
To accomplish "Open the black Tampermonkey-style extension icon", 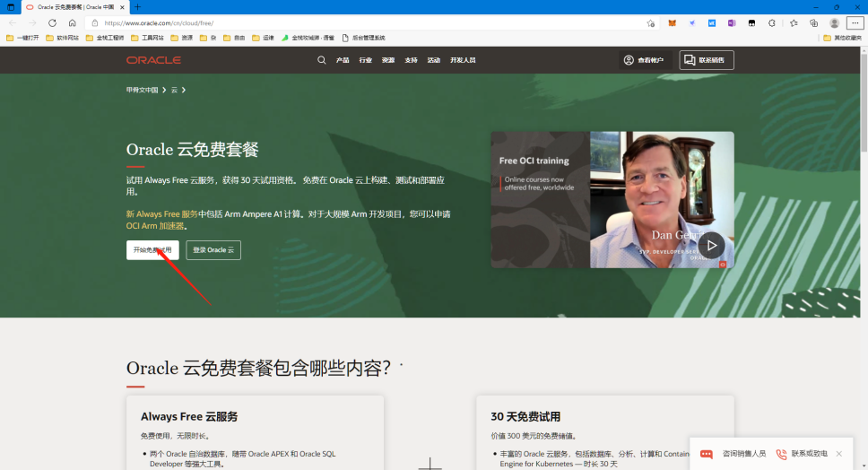I will 751,23.
